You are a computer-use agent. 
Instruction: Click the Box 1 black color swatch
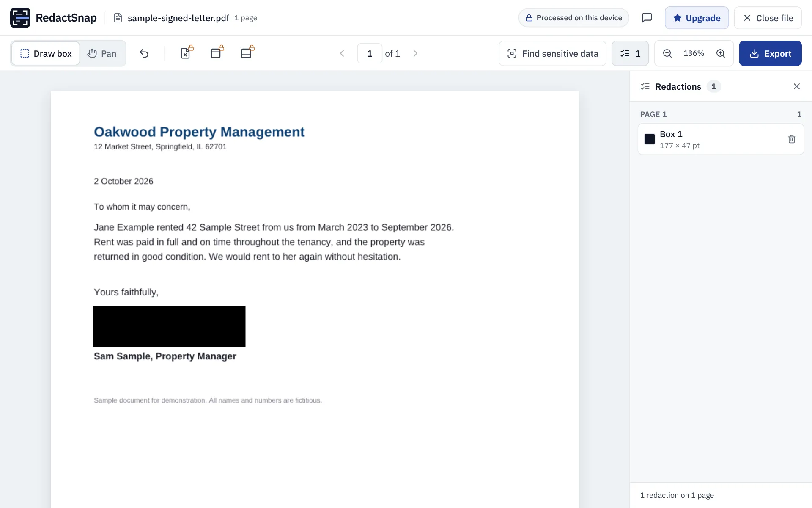[x=650, y=139]
